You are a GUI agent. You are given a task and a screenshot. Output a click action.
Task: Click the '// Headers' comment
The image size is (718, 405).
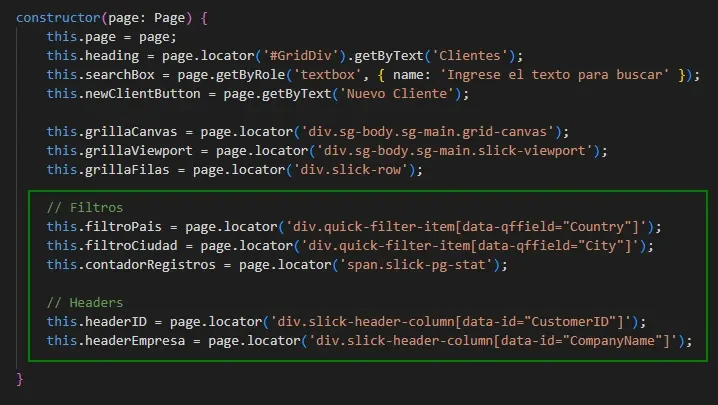85,303
